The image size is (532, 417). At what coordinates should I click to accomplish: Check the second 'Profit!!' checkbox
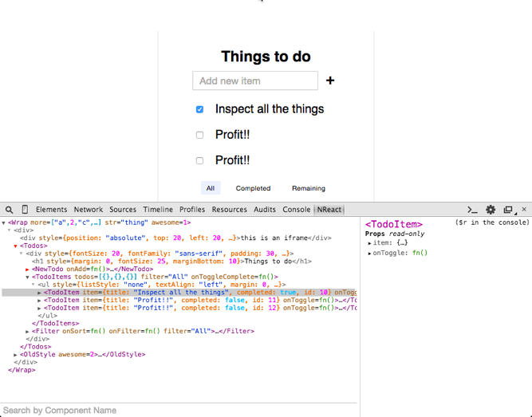point(199,160)
